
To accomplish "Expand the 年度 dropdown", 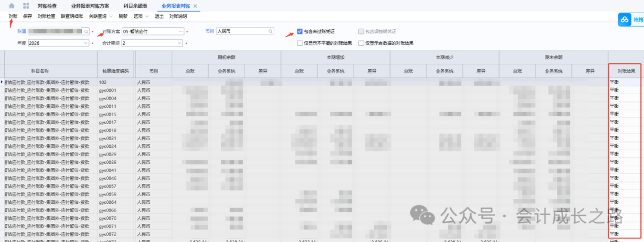I will [88, 43].
